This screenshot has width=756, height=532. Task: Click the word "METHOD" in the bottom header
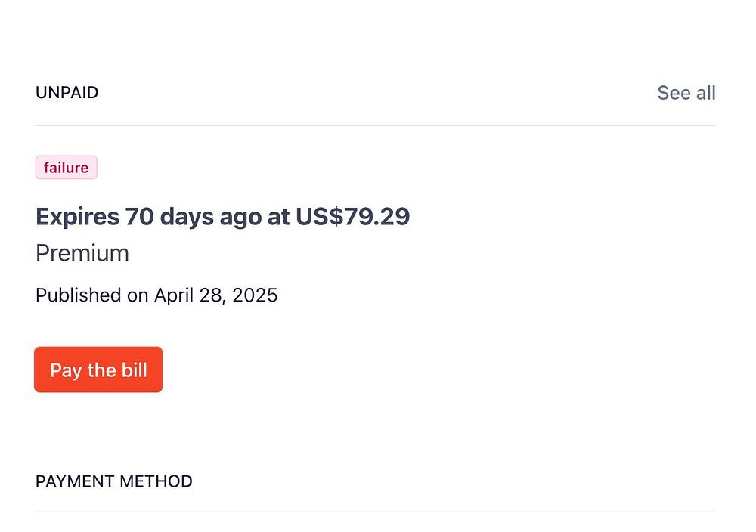[157, 481]
